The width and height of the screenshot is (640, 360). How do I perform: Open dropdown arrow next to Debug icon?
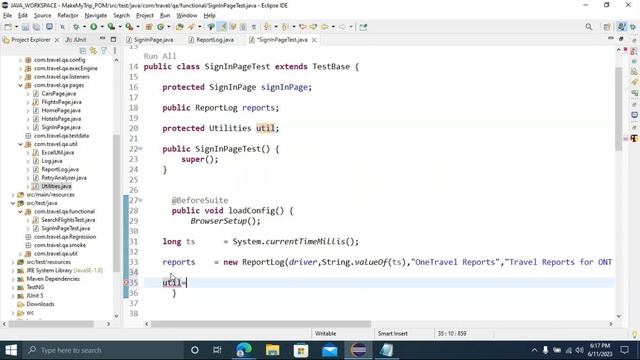(84, 27)
